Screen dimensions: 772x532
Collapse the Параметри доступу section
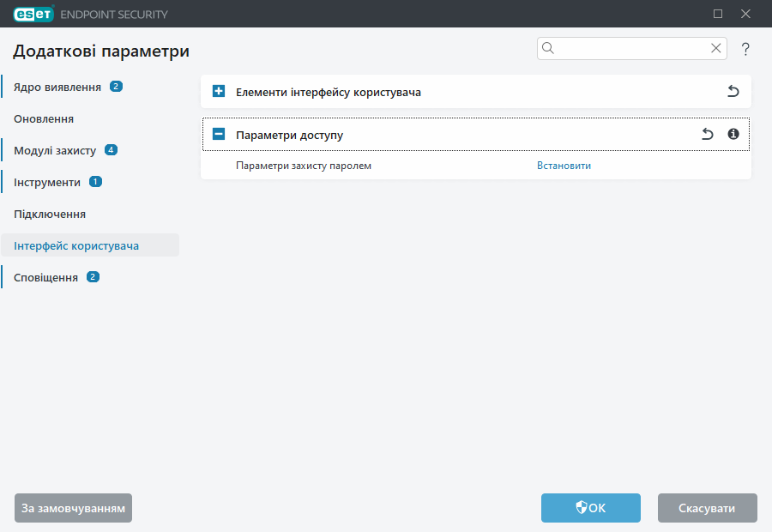(x=219, y=135)
